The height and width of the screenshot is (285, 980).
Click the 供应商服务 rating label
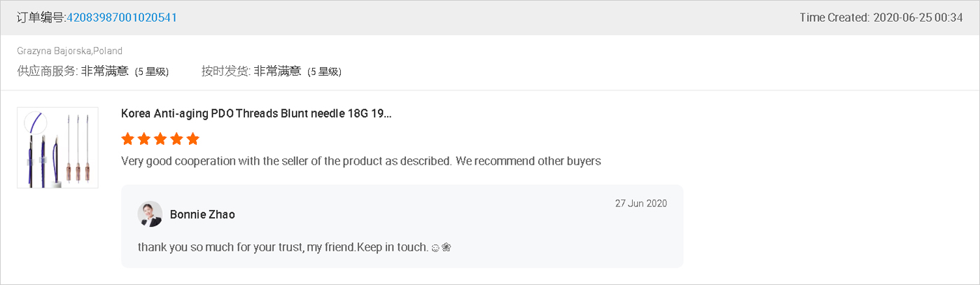tap(48, 71)
